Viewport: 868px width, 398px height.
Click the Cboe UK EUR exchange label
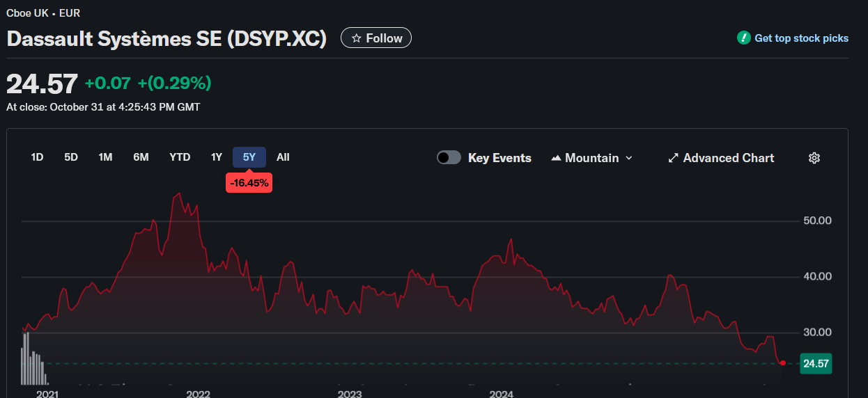coord(43,13)
